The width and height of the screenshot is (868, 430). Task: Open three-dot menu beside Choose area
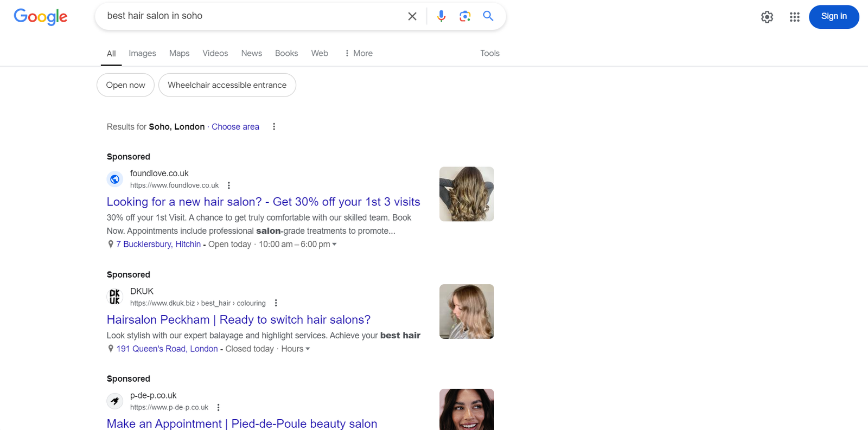(274, 126)
